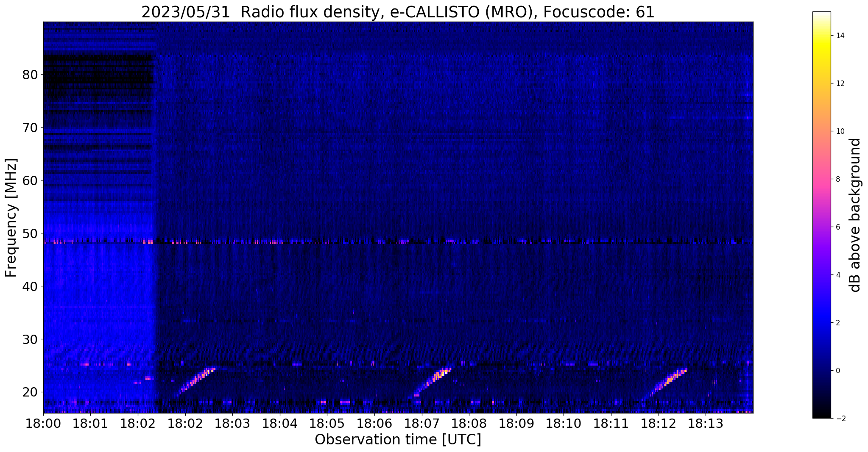Select the 18:05 time tick label
The height and width of the screenshot is (452, 868).
tap(327, 423)
